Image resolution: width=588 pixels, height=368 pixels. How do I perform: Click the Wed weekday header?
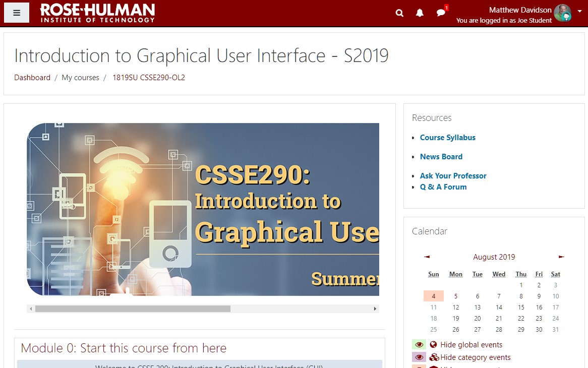pos(499,274)
